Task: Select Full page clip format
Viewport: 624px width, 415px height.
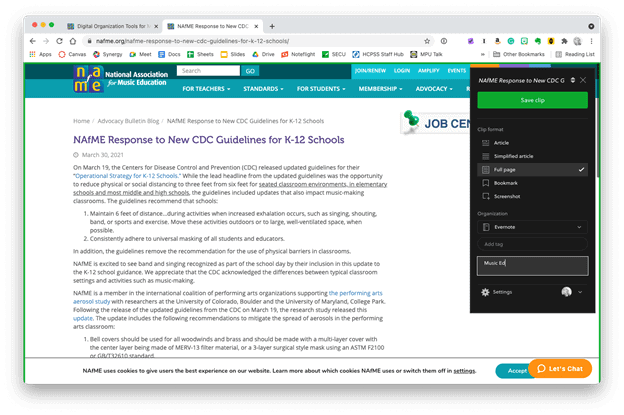Action: point(532,170)
